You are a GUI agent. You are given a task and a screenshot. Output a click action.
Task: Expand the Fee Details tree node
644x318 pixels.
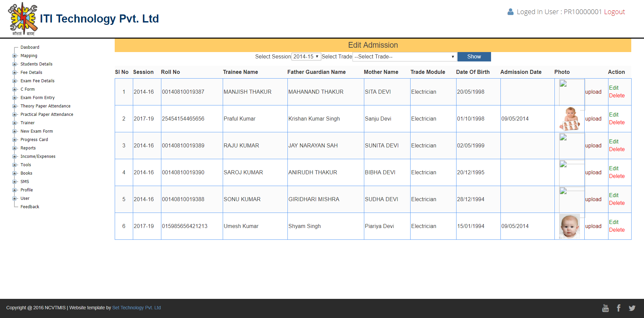14,73
